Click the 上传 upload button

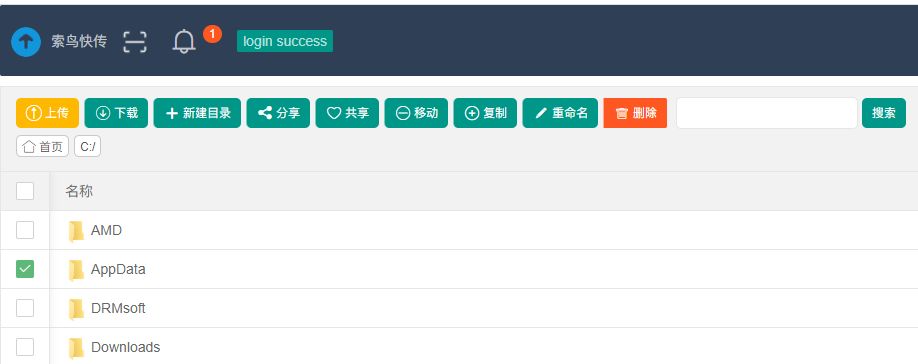pos(47,113)
